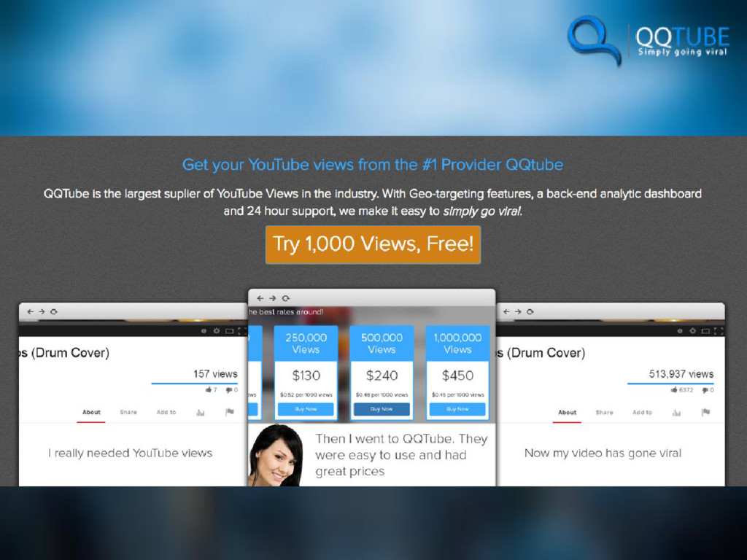The height and width of the screenshot is (560, 747).
Task: Click back arrow in left browser mockup
Action: [31, 311]
